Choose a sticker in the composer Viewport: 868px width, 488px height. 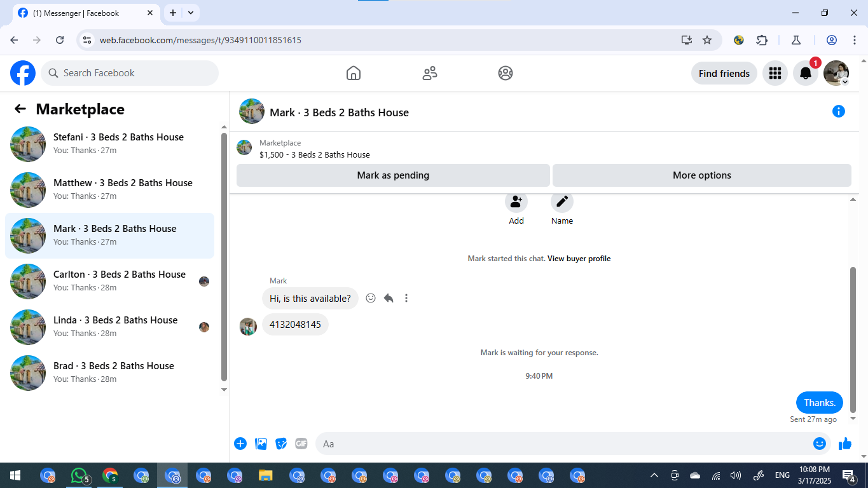pos(281,444)
